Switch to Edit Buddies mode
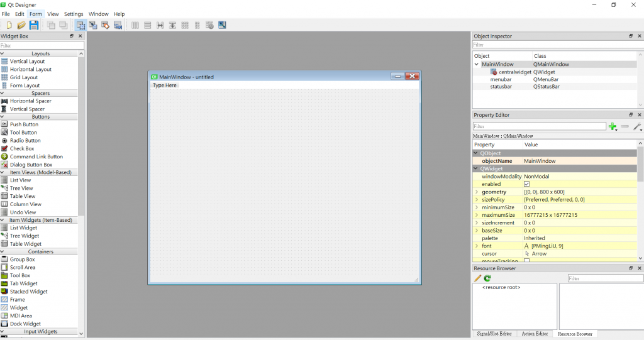Screen dimensions: 644x340 pyautogui.click(x=106, y=26)
